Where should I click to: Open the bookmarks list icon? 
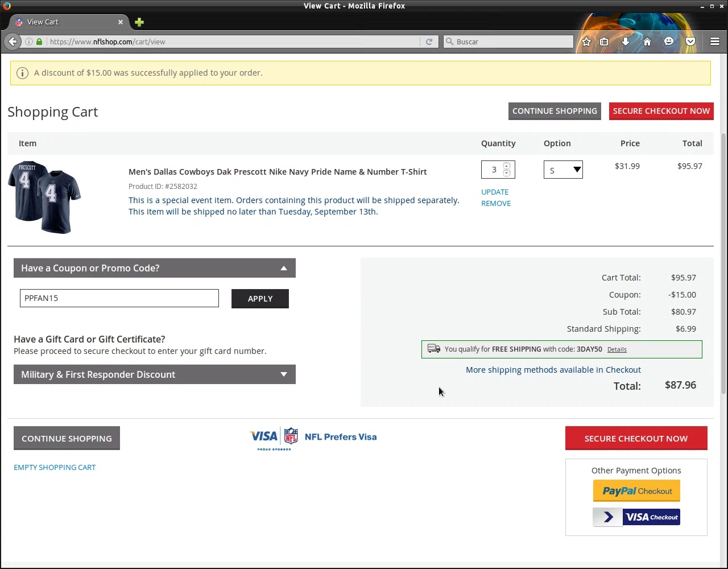[x=604, y=42]
